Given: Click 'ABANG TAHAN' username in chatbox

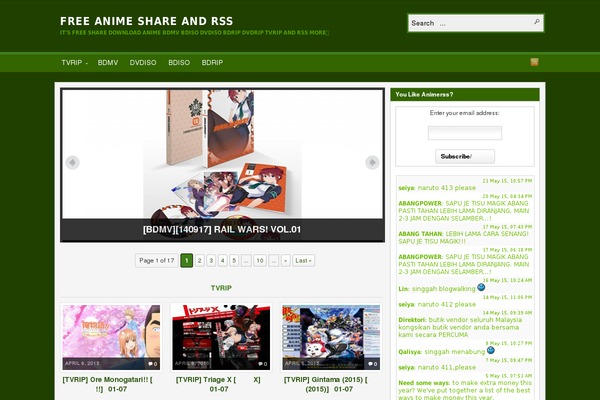Looking at the screenshot, I should (x=420, y=234).
